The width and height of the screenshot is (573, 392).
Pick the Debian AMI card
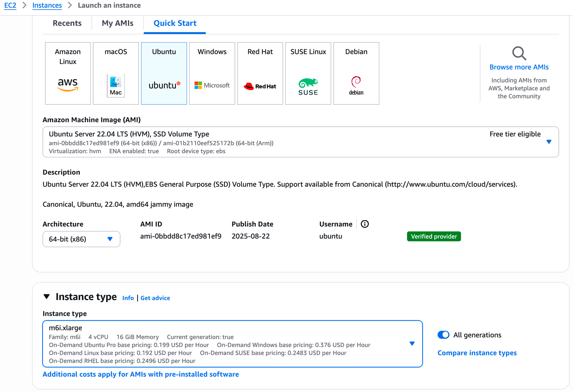click(x=356, y=73)
